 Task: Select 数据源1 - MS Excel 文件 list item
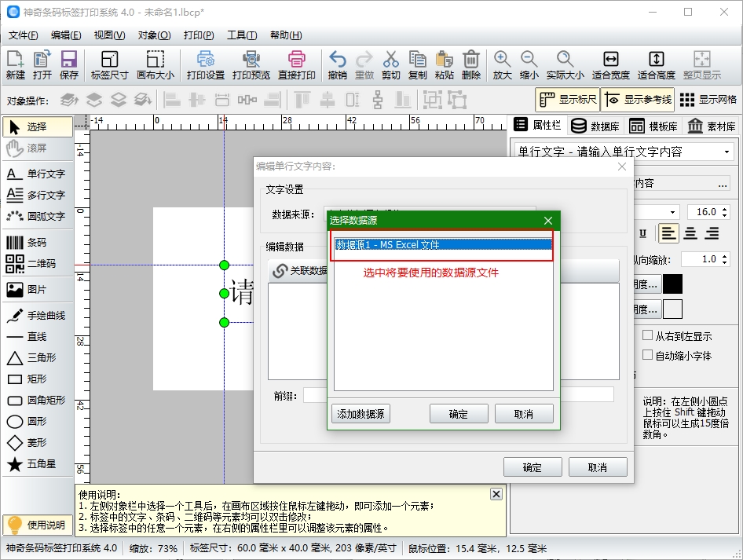pyautogui.click(x=443, y=245)
